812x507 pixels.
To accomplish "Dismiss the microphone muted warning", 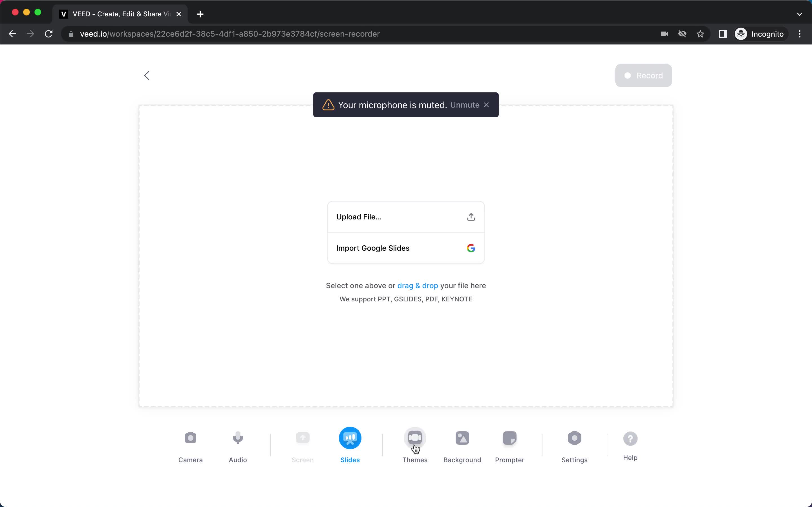I will [x=486, y=104].
